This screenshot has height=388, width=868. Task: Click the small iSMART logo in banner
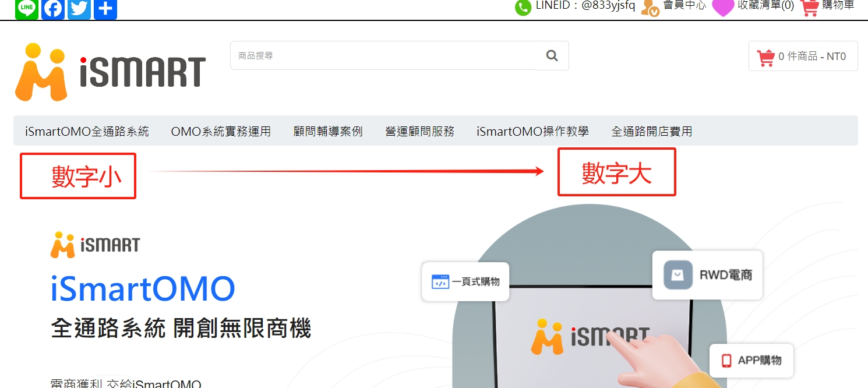(96, 245)
